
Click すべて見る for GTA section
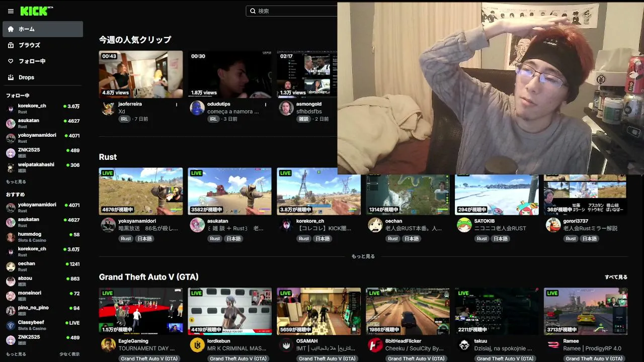[616, 277]
